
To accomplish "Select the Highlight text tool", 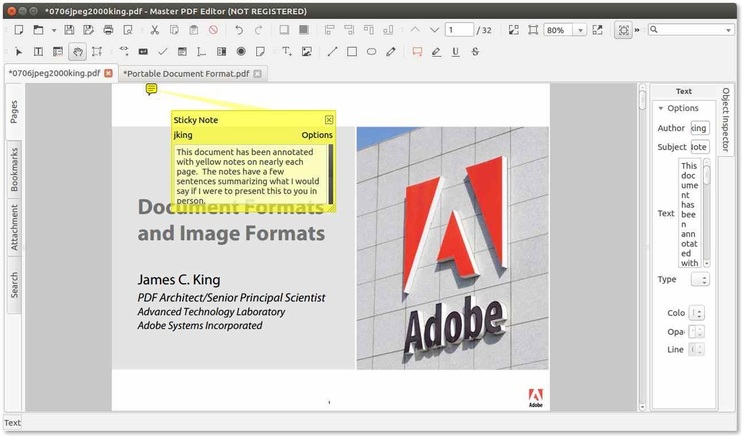I will tap(436, 52).
